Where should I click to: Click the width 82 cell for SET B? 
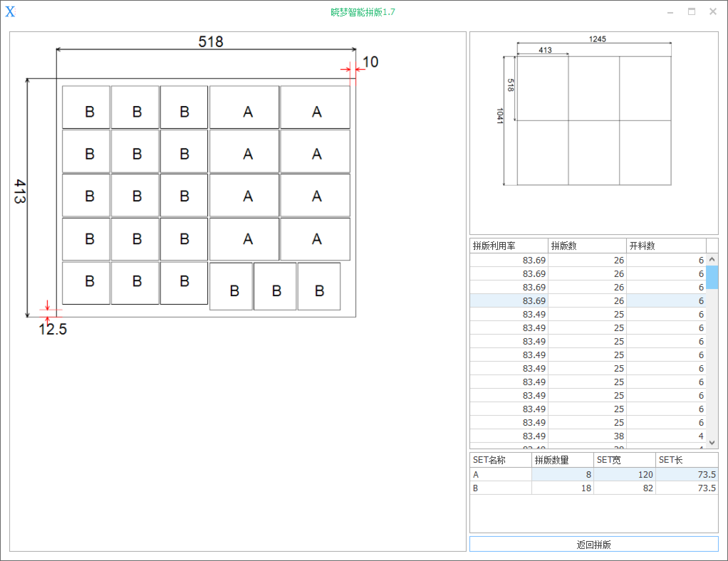[x=624, y=488]
